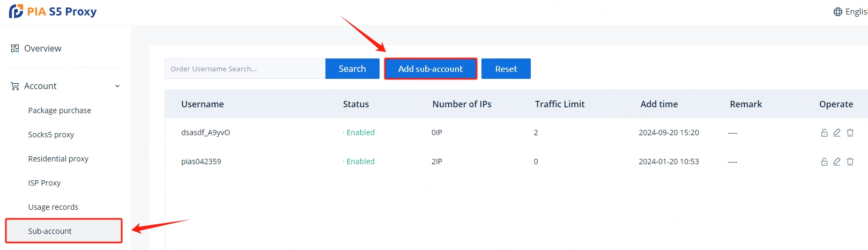The height and width of the screenshot is (250, 868).
Task: Open Residential proxy section
Action: (x=58, y=159)
